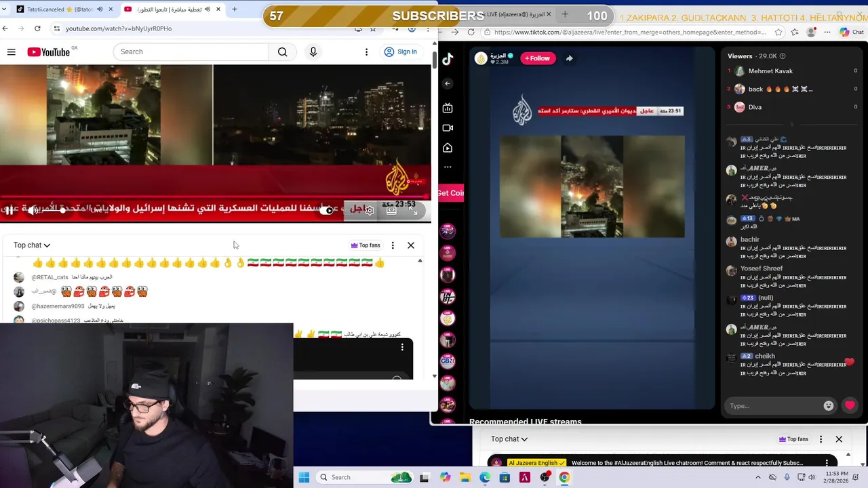Viewport: 868px width, 488px height.
Task: Open TikTok sidebar more (three dots) menu
Action: (x=448, y=167)
